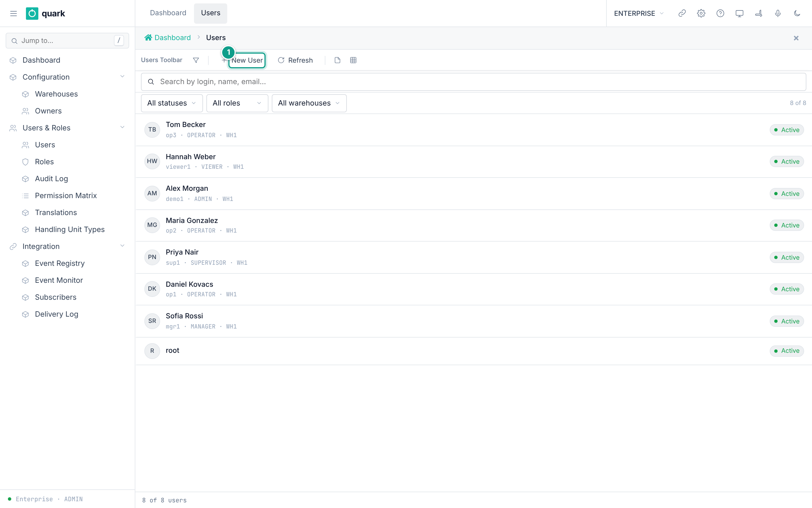Viewport: 812px width, 508px height.
Task: Click the Refresh button
Action: (x=295, y=60)
